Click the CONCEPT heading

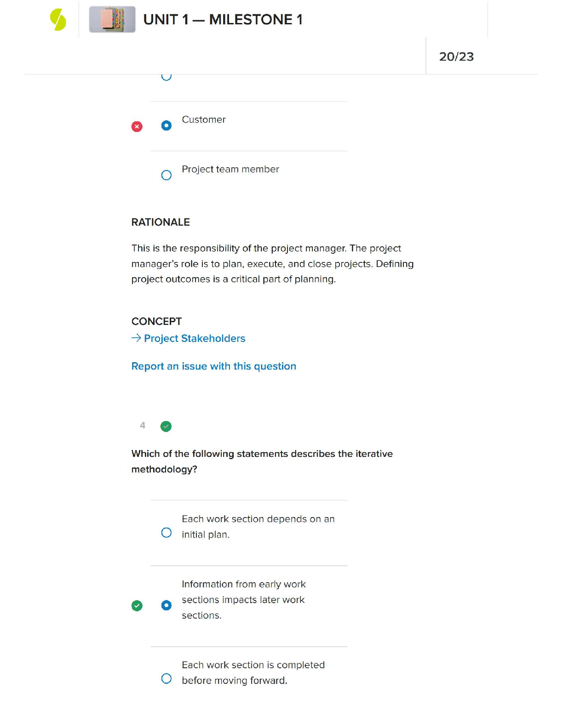coord(156,322)
